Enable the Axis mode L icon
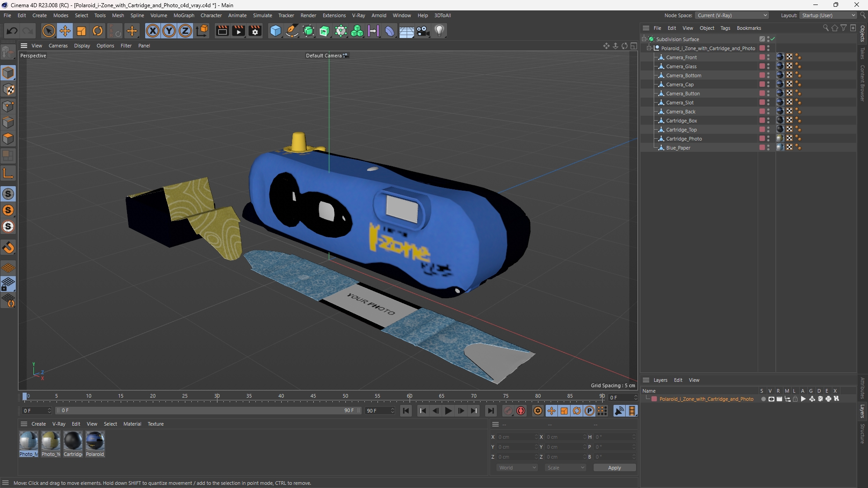 click(x=8, y=173)
